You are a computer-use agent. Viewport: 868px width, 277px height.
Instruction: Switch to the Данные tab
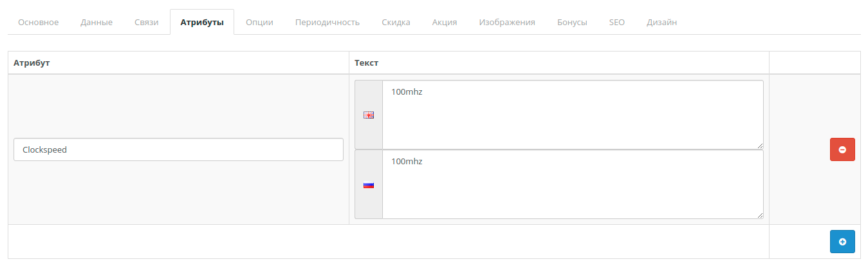[x=97, y=23]
